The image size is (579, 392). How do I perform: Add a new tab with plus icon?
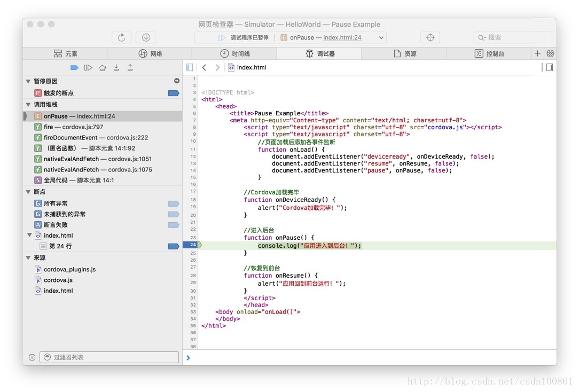click(538, 53)
